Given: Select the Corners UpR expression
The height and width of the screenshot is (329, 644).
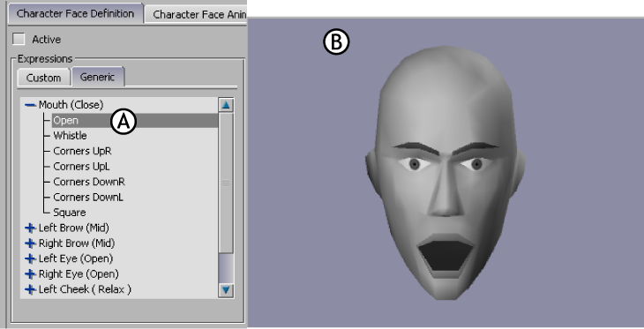Looking at the screenshot, I should (82, 151).
